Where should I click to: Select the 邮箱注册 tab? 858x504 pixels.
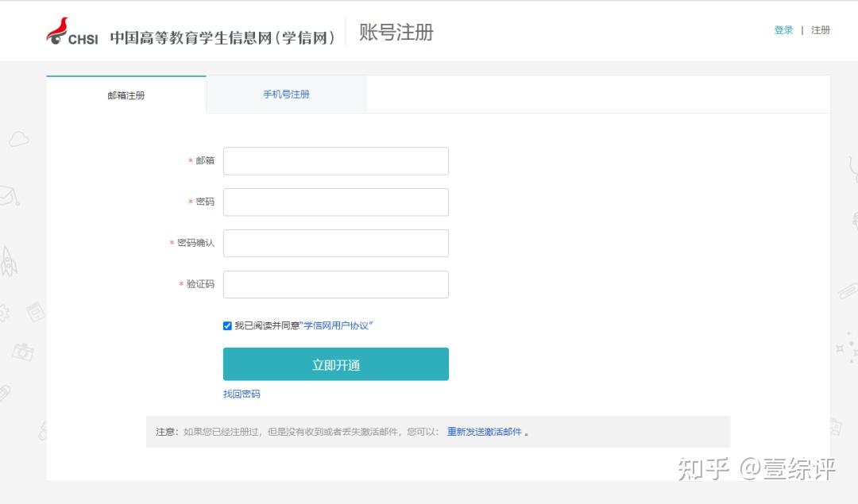(126, 95)
